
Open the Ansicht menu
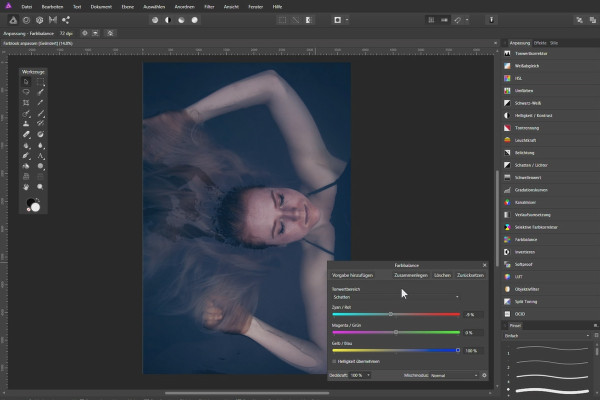[231, 7]
